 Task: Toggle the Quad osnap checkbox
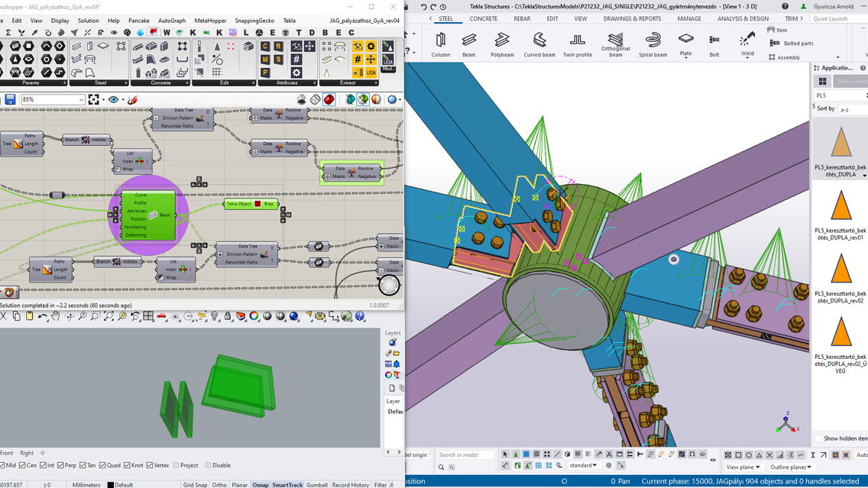coord(102,465)
